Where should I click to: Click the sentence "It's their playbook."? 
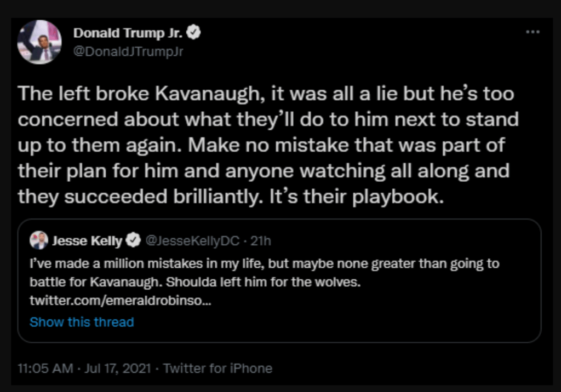(355, 197)
